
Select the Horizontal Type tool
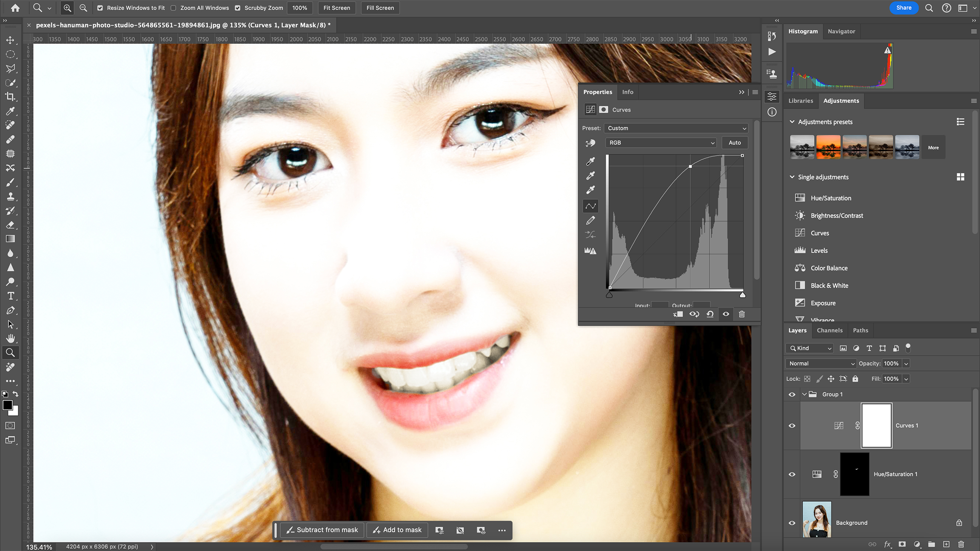pyautogui.click(x=10, y=296)
